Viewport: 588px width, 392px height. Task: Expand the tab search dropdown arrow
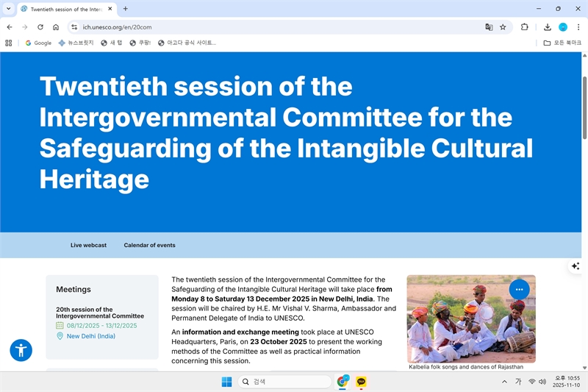pos(8,9)
